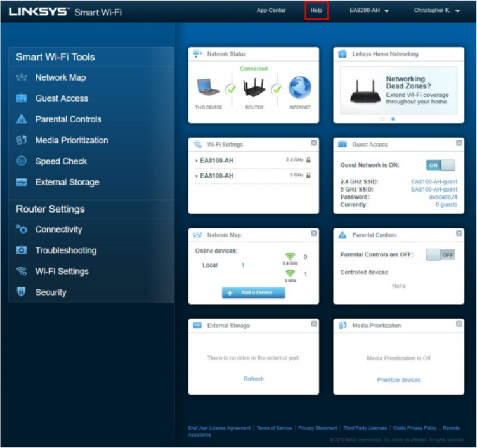Open the Third Party Licenses link
Screen dimensions: 477x448
tap(365, 428)
